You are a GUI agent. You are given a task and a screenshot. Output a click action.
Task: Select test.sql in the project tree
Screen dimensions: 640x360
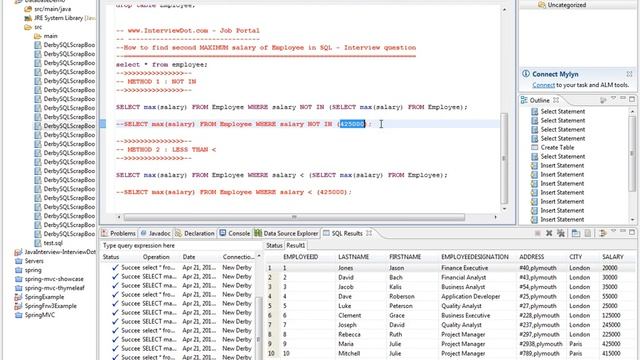point(53,243)
